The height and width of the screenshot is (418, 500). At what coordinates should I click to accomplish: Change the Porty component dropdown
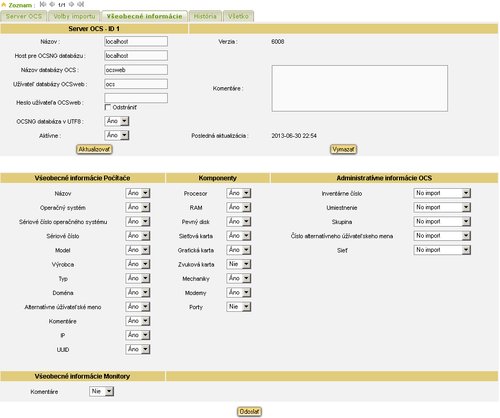pos(238,307)
